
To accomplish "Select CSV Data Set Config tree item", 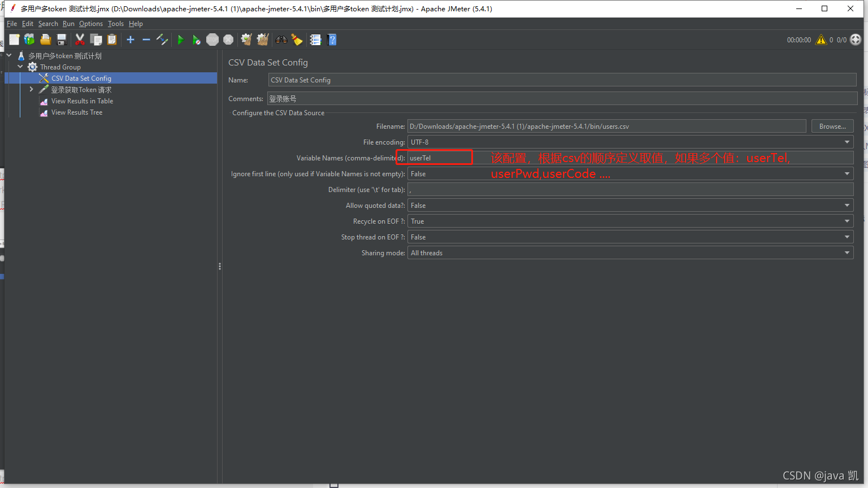I will 81,79.
